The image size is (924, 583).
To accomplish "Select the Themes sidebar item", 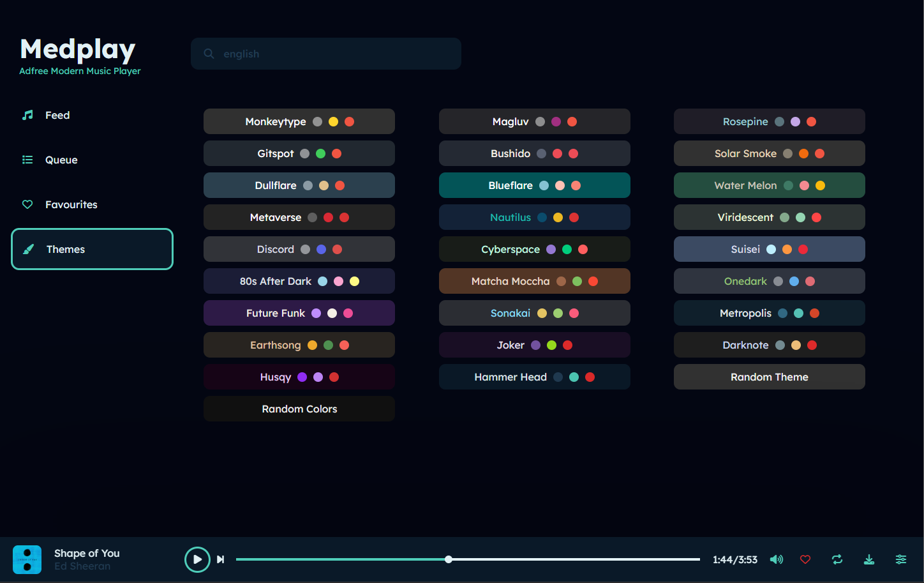I will [x=92, y=249].
